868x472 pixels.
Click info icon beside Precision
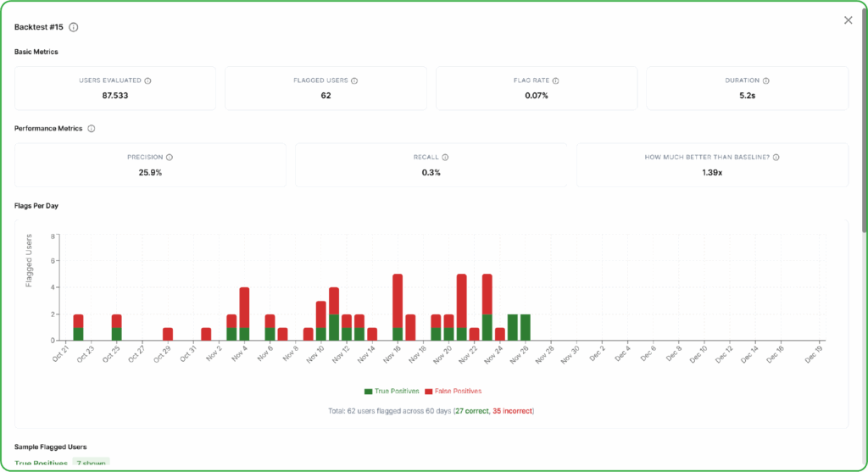(170, 157)
